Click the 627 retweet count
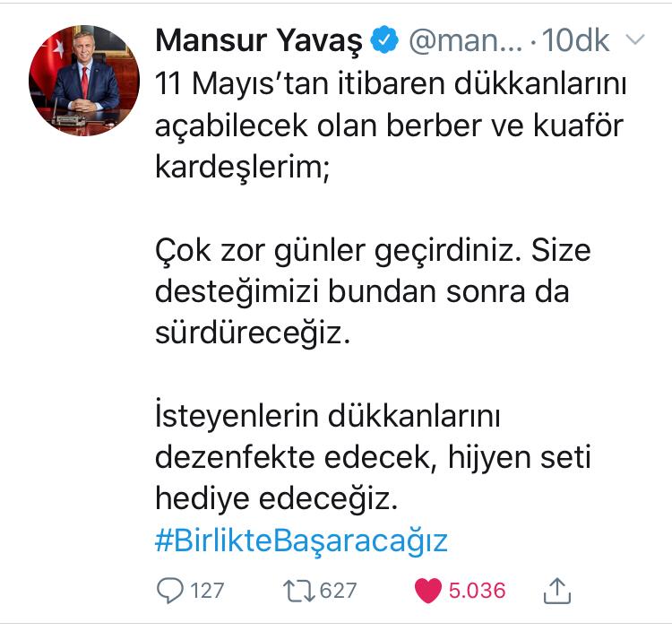Screen dimensions: 672x631 pos(338,591)
